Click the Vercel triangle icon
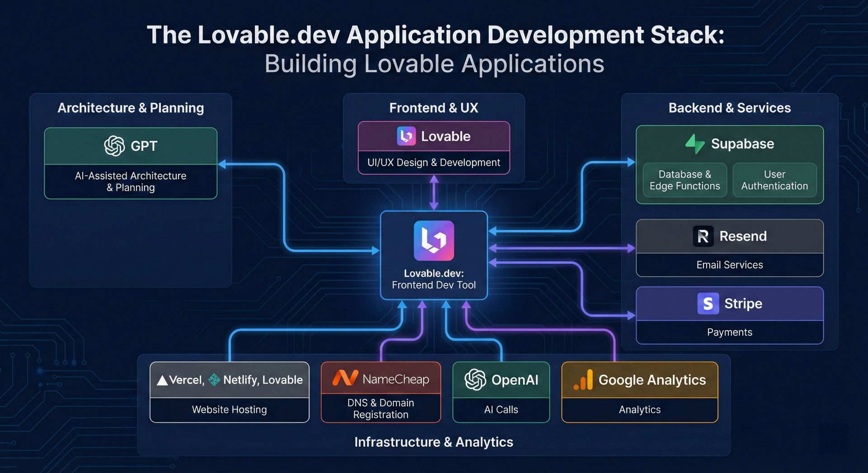The height and width of the screenshot is (473, 868). pos(162,380)
